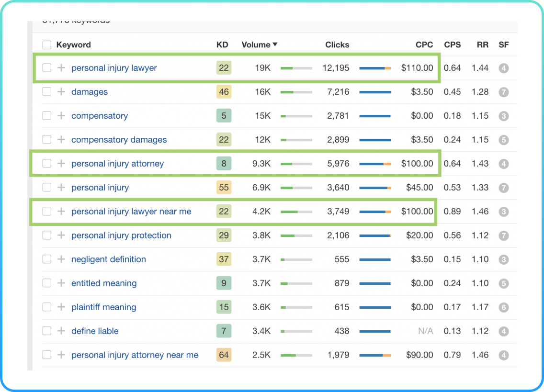Screen dimensions: 544x392
Task: Sort by Volume column with arrow
Action: click(x=259, y=45)
